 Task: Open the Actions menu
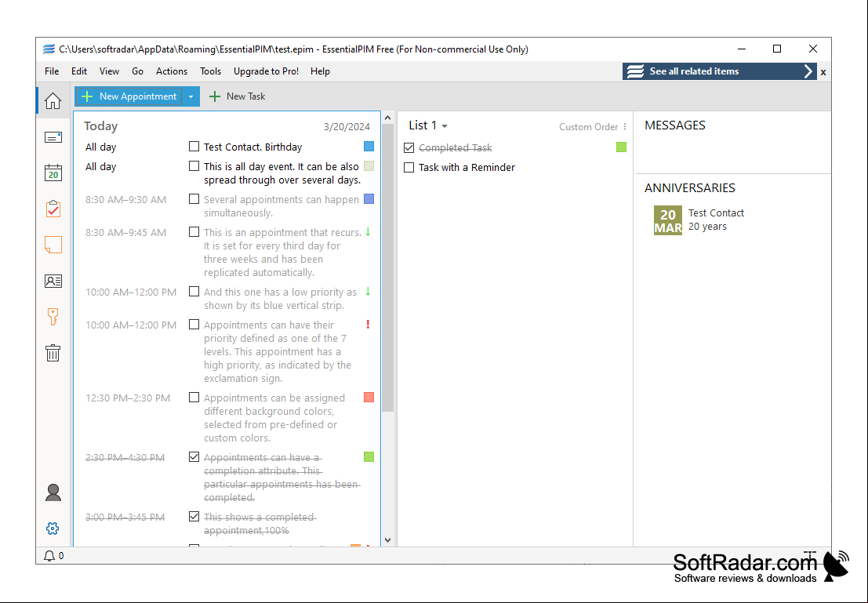point(172,71)
